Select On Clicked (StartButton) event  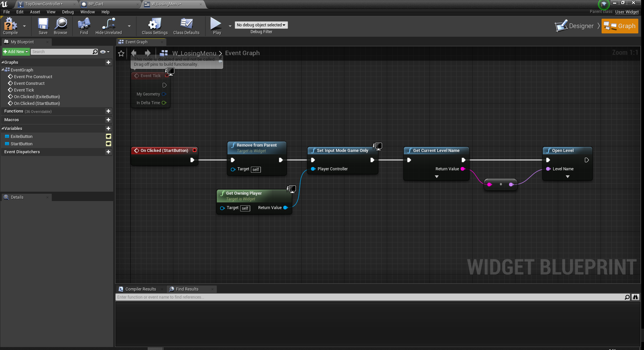(37, 104)
